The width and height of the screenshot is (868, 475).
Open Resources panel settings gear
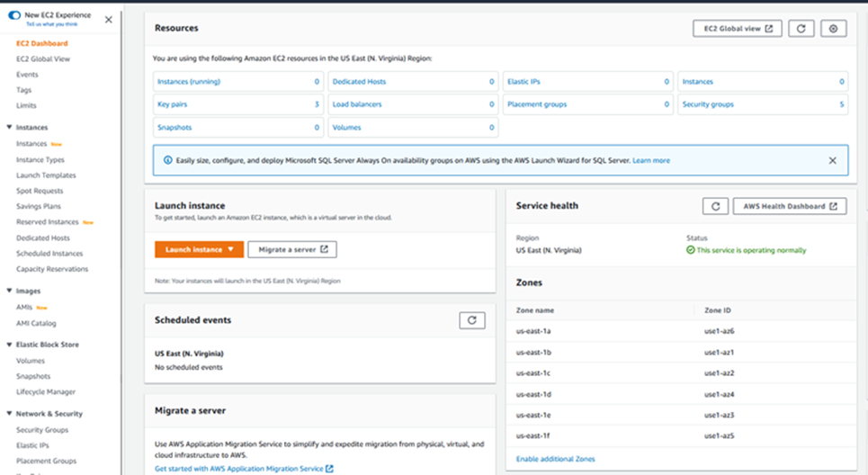click(x=833, y=28)
